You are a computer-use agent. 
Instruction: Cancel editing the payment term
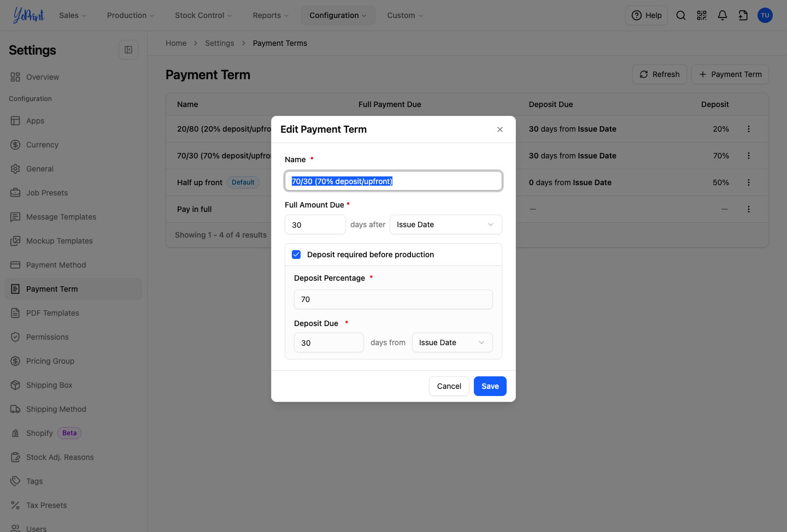click(449, 386)
